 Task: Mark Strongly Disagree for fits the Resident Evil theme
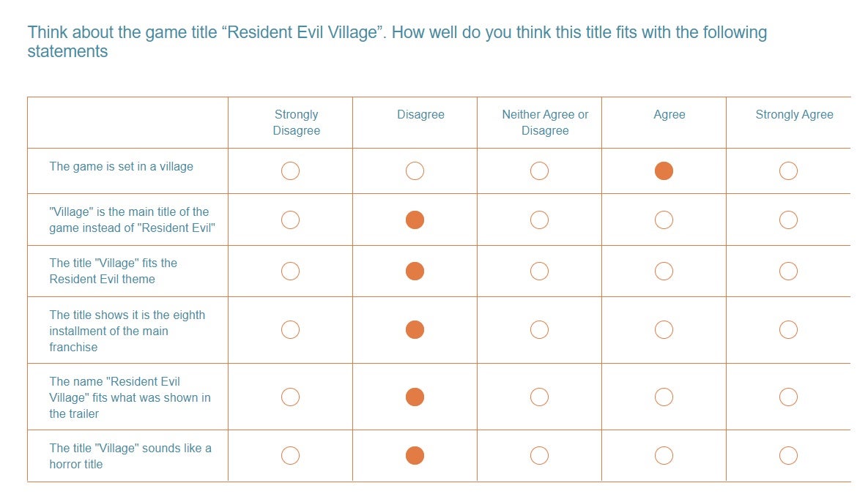pyautogui.click(x=290, y=271)
